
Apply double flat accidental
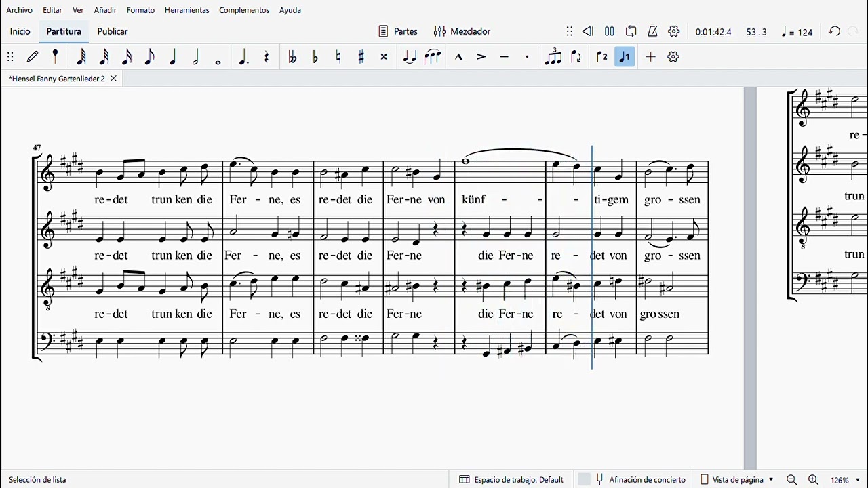[x=292, y=57]
